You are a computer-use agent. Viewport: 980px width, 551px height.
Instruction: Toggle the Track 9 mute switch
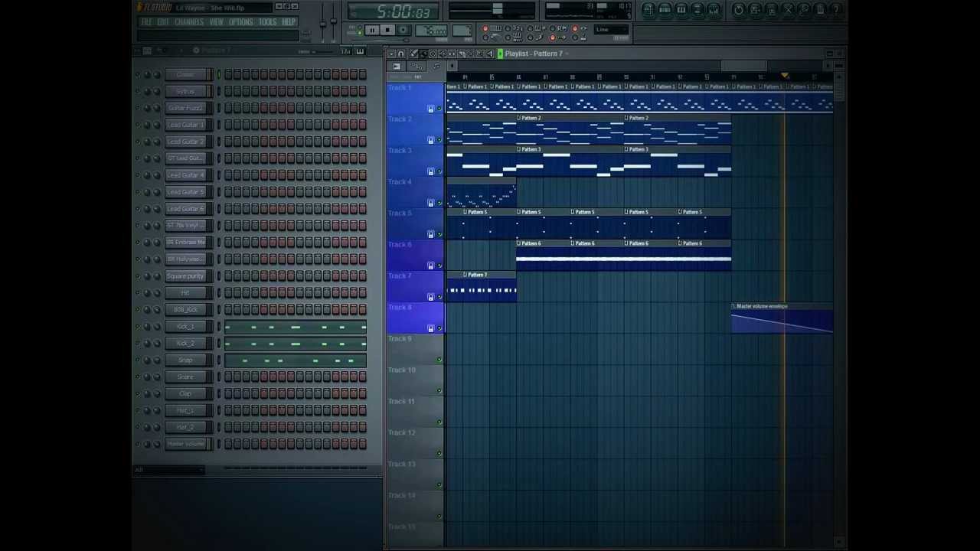[x=439, y=360]
